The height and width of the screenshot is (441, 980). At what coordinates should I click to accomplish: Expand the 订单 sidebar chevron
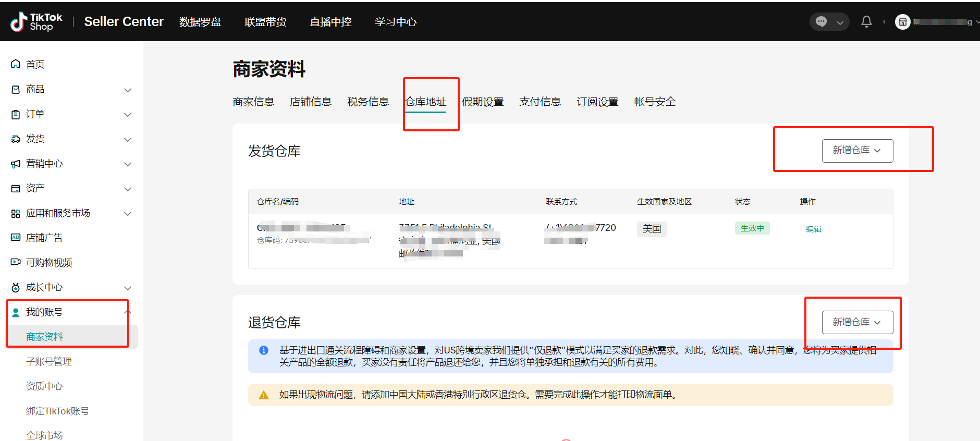click(x=128, y=114)
